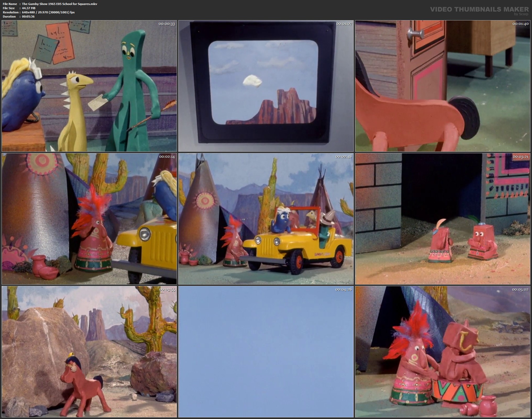Click the file size value '44.37 MB'
This screenshot has width=532, height=419.
point(29,8)
